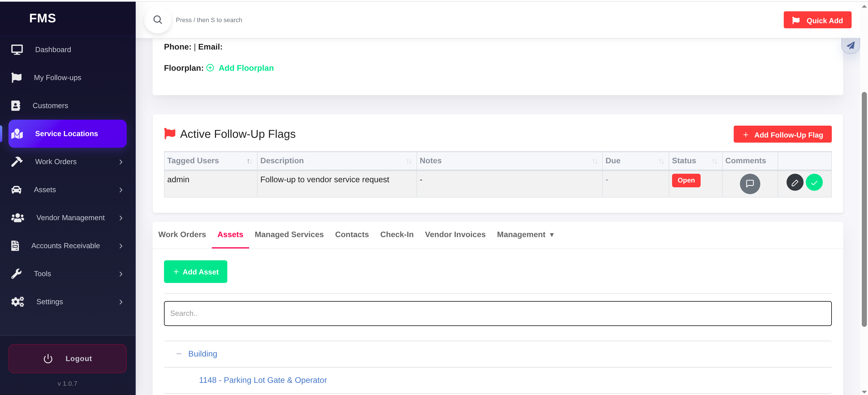This screenshot has width=868, height=395.
Task: Edit the follow-up flag with pencil icon
Action: coord(795,183)
